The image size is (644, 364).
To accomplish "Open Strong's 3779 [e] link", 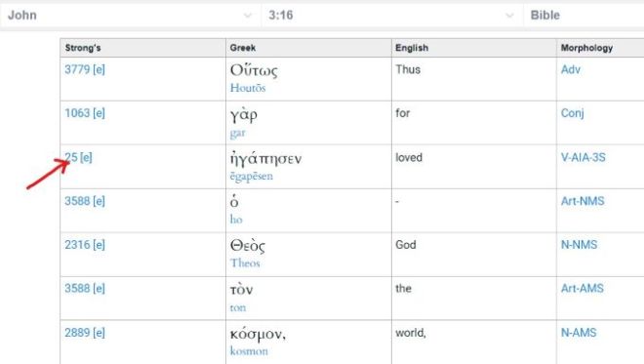I will tap(85, 69).
